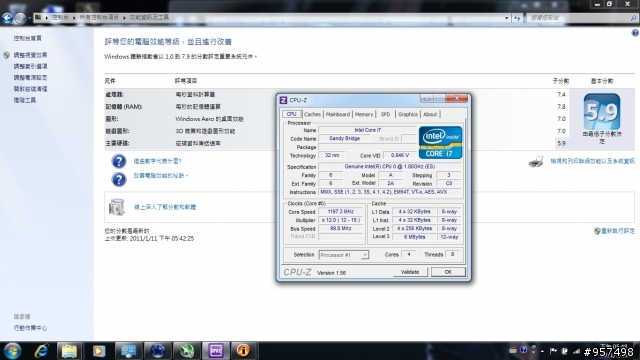640x360 pixels.
Task: Click the flag Action Center tray icon
Action: click(553, 351)
